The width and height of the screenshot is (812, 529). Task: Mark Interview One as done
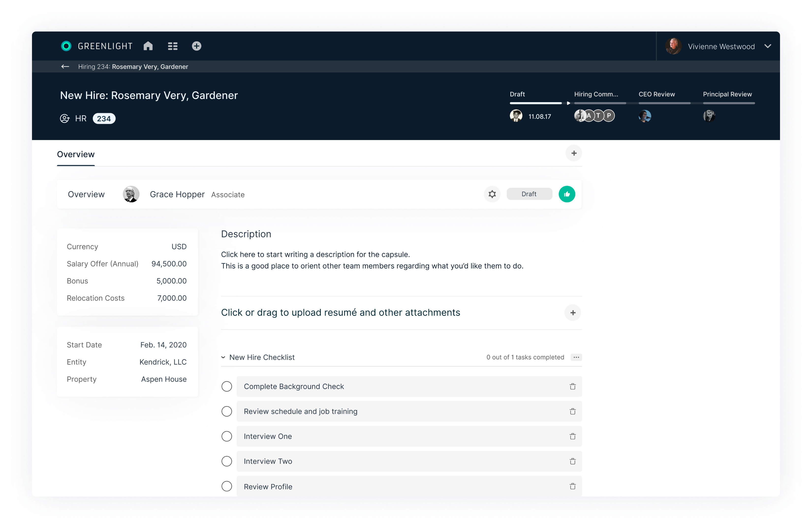[x=227, y=436]
